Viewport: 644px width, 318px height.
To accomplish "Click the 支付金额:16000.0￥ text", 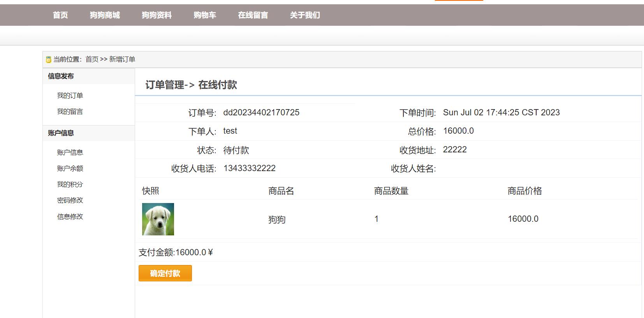I will pyautogui.click(x=176, y=253).
